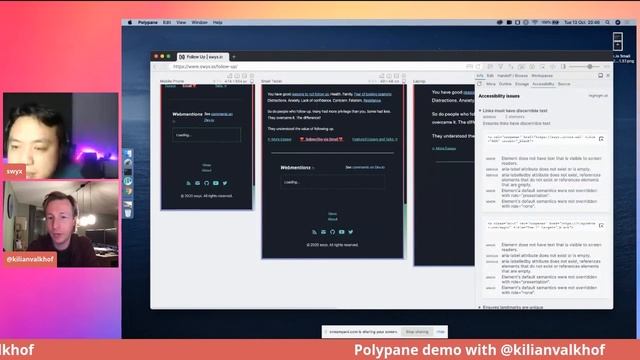640x360 pixels.
Task: Click the "Resistance" link in the Small Tablet pane
Action: click(x=372, y=100)
